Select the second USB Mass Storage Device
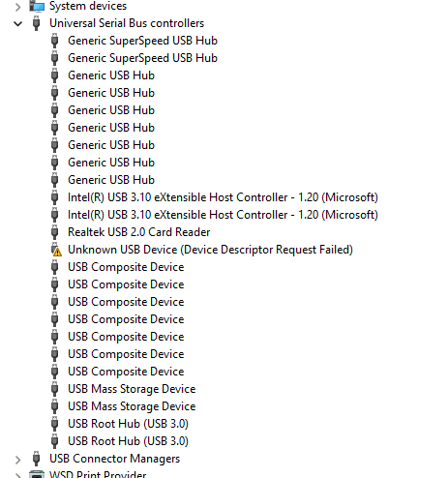The image size is (448, 478). point(132,406)
